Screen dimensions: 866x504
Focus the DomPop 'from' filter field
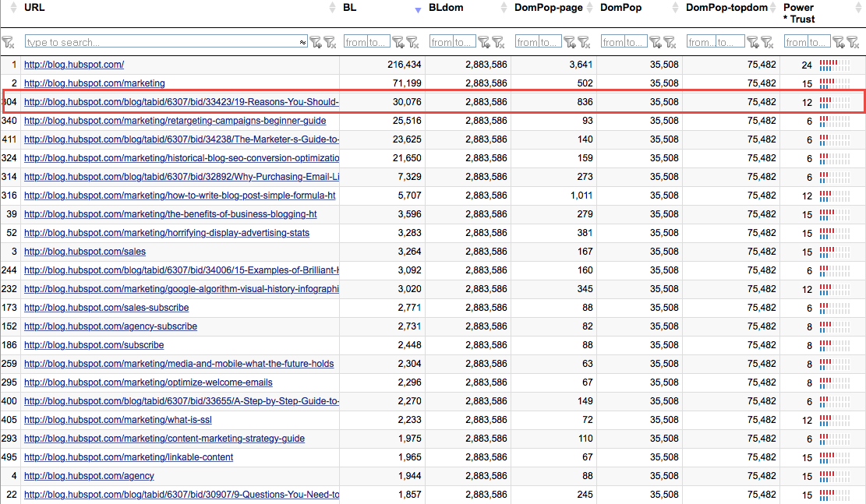pos(612,42)
